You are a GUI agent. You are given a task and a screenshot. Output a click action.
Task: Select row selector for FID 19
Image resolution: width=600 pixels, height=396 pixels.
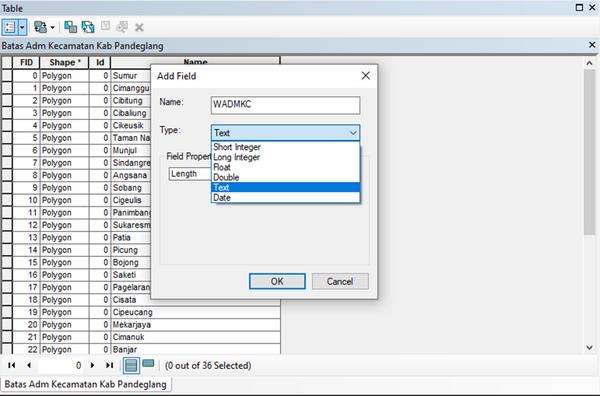pos(7,312)
